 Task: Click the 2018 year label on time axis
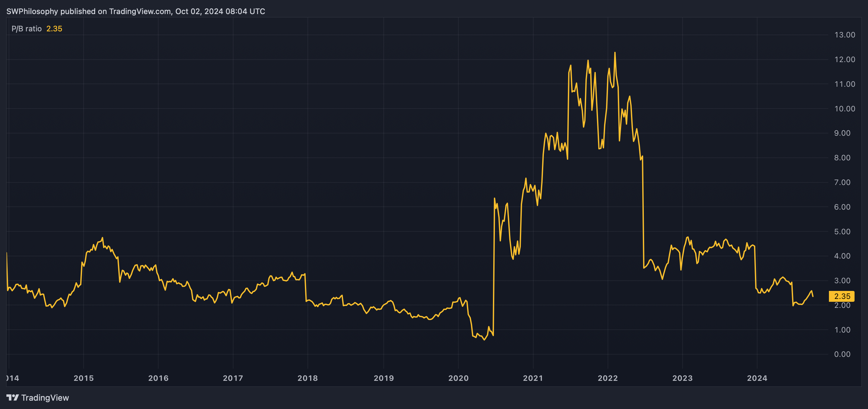(307, 378)
